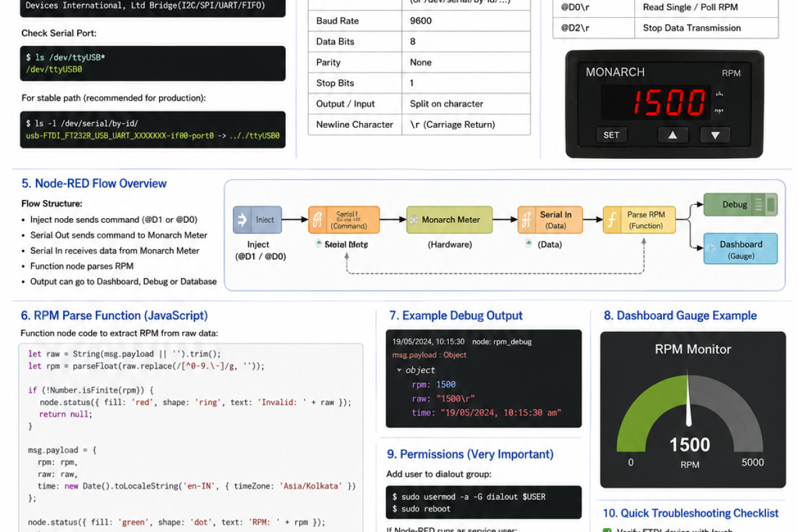Click 'msg.payload : Object' in debug output

pyautogui.click(x=429, y=355)
